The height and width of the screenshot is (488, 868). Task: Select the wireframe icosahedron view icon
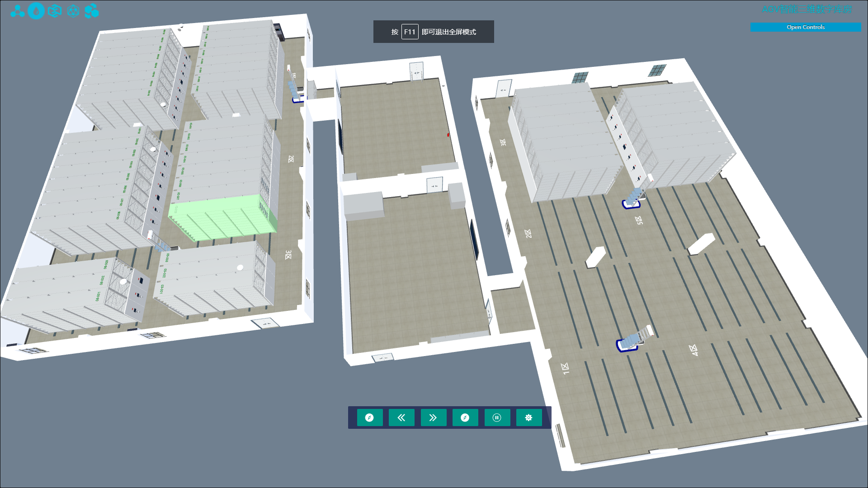(73, 11)
